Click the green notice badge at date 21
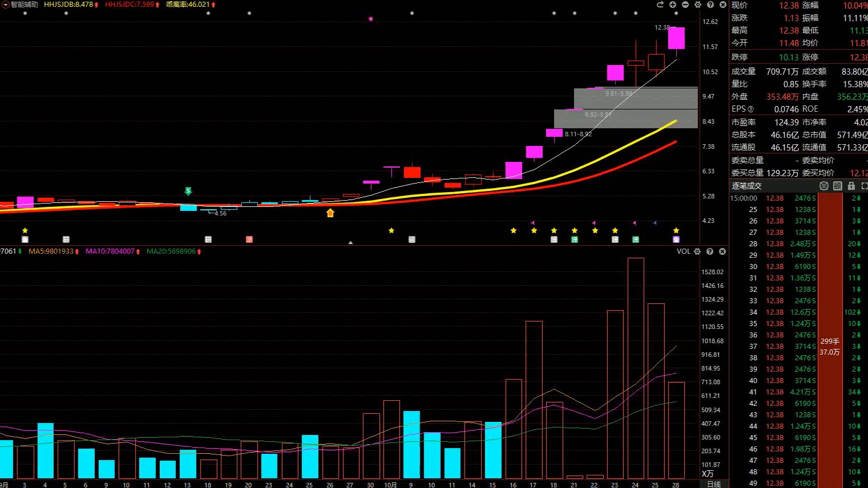The height and width of the screenshot is (488, 868). point(575,239)
